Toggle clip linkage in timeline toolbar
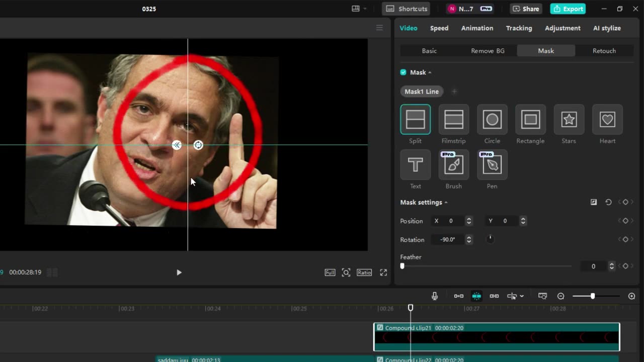The image size is (644, 362). 494,296
